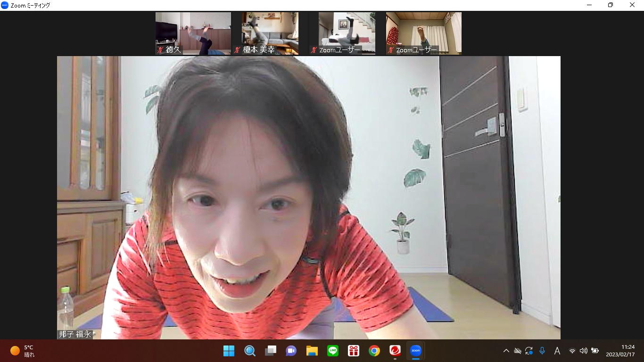Click the Zoom logo in the title bar
This screenshot has height=362, width=644.
tap(5, 5)
